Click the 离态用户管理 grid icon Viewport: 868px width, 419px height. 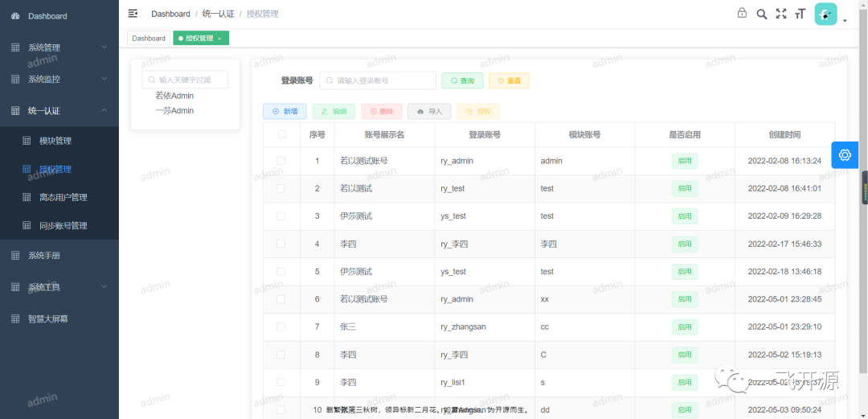click(x=27, y=197)
